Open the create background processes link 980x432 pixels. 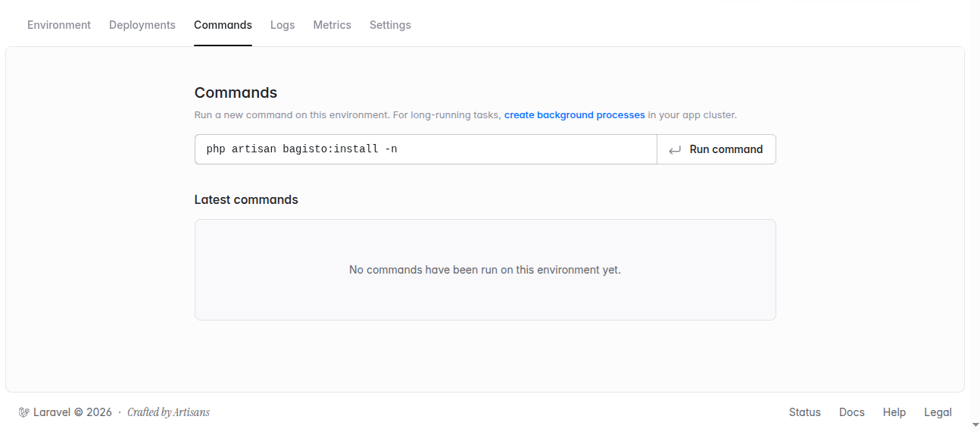coord(575,115)
